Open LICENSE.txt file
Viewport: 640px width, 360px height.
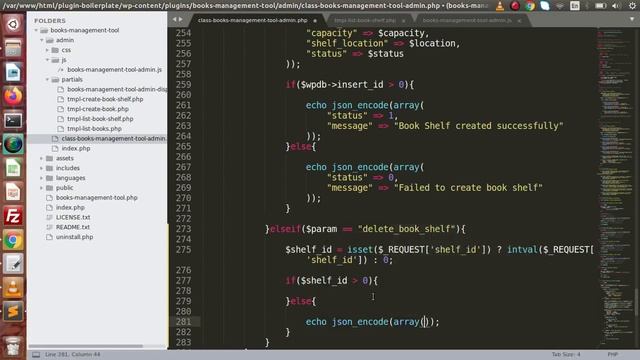tap(73, 217)
